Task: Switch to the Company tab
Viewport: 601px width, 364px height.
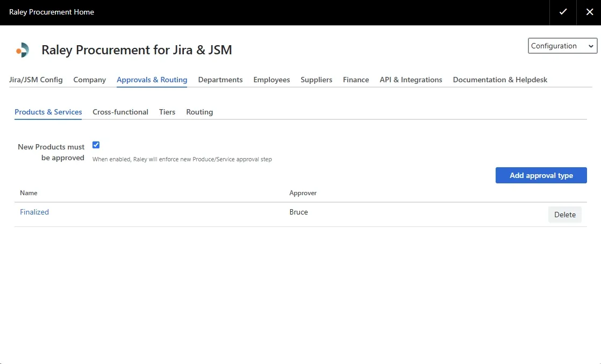Action: [90, 80]
